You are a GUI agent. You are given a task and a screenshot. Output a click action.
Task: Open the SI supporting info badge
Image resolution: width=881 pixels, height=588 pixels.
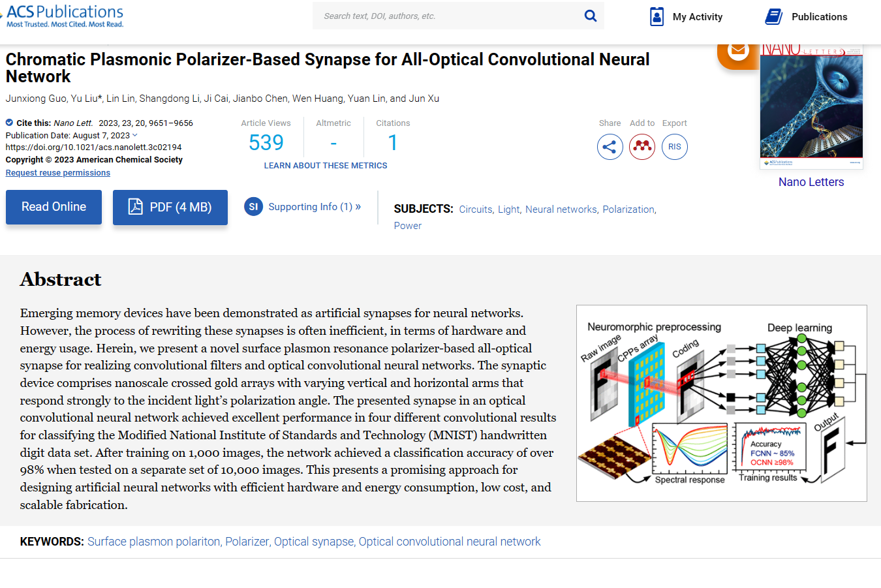click(253, 206)
